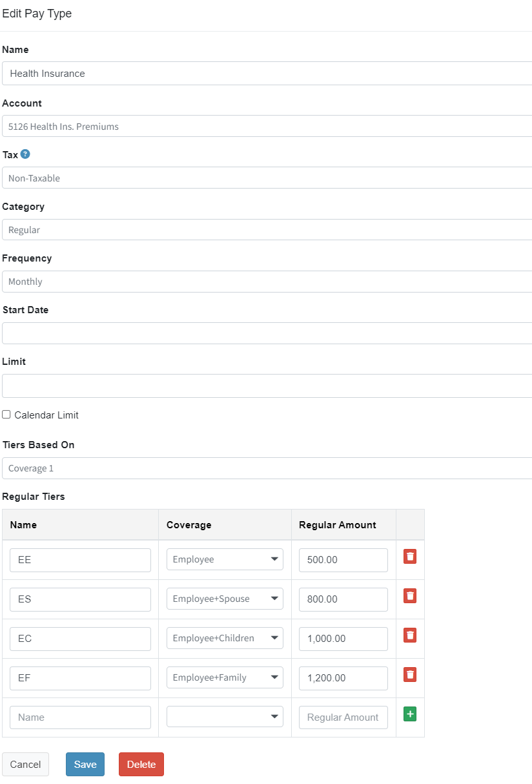This screenshot has height=784, width=532.
Task: Delete the EE tier row
Action: (410, 557)
